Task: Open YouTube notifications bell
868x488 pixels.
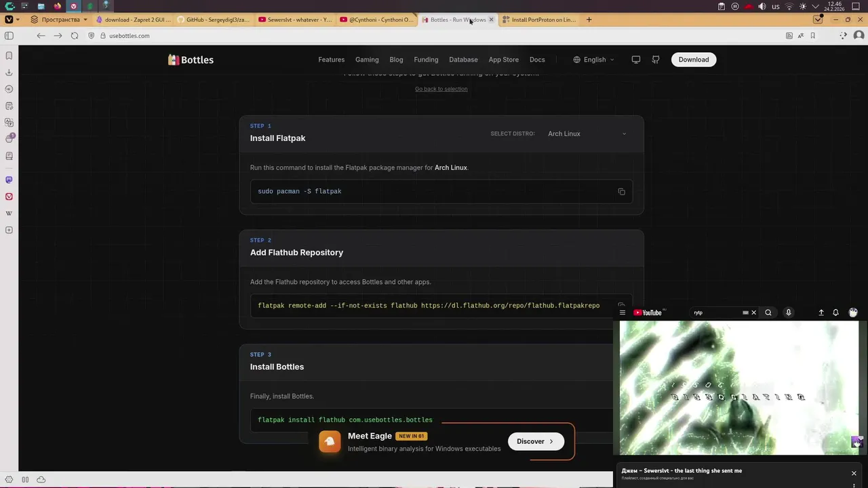Action: click(835, 312)
